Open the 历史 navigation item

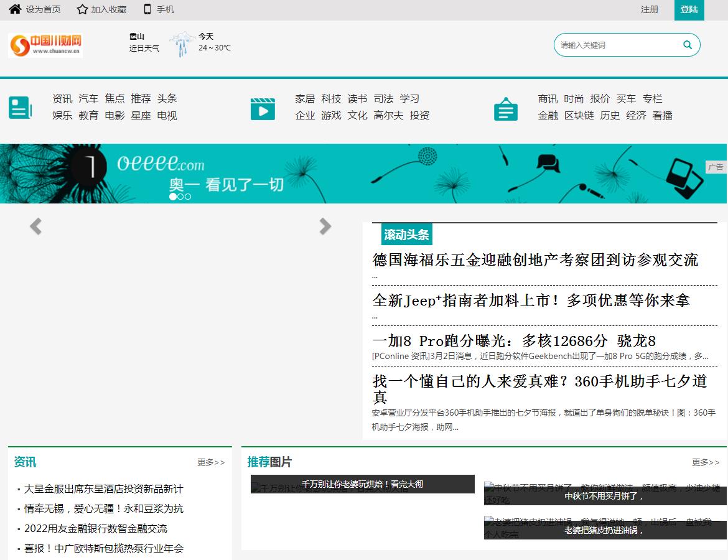[x=610, y=115]
